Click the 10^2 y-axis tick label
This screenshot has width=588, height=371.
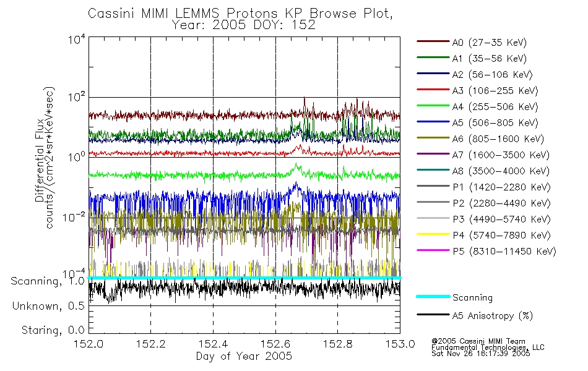(76, 98)
